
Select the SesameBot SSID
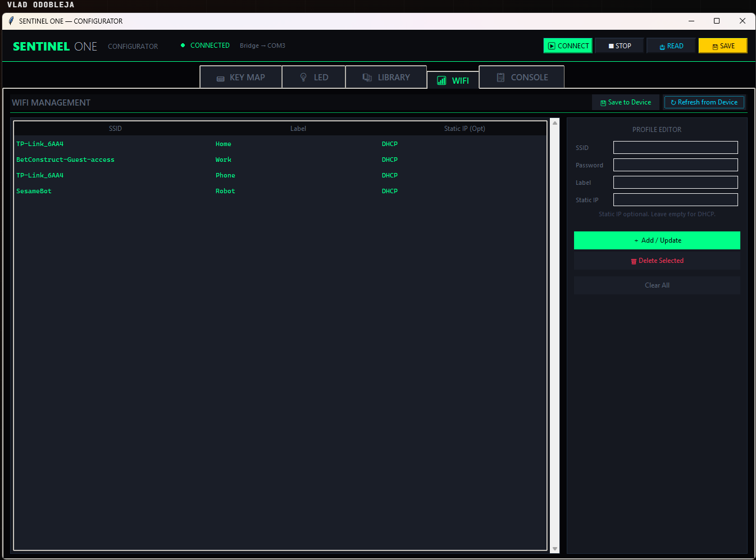pyautogui.click(x=34, y=192)
